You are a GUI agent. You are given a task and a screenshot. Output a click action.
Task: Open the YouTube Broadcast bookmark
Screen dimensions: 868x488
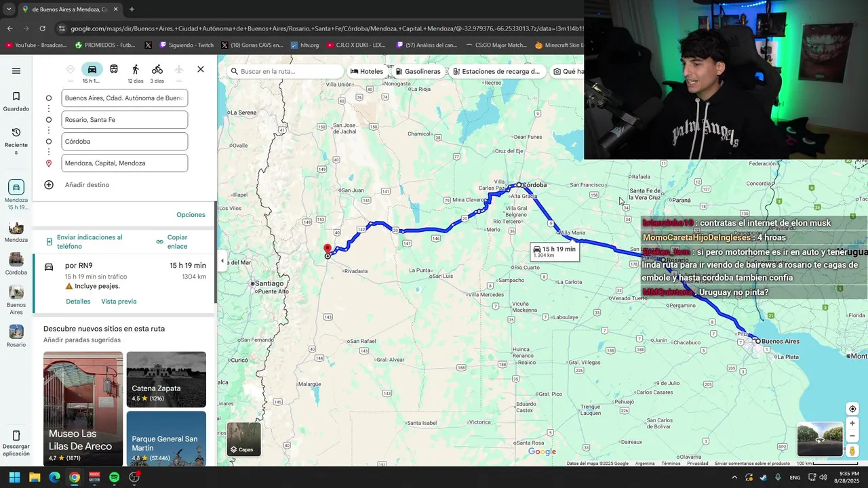click(37, 45)
